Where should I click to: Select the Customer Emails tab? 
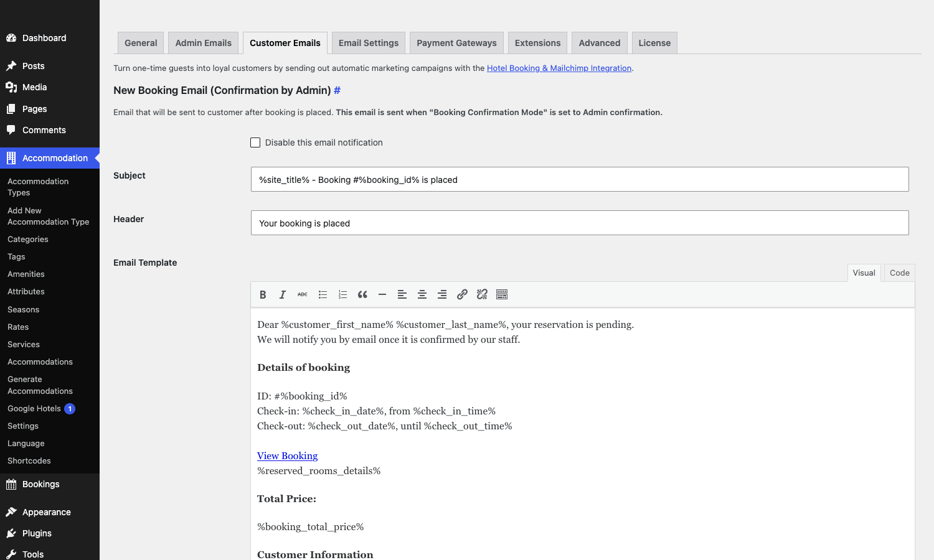coord(285,43)
